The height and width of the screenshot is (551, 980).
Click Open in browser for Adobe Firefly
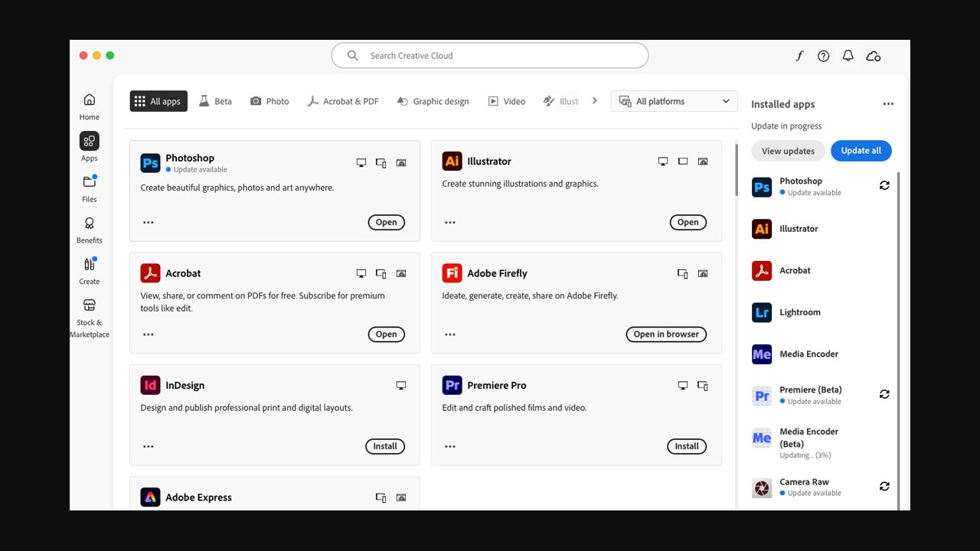coord(666,334)
